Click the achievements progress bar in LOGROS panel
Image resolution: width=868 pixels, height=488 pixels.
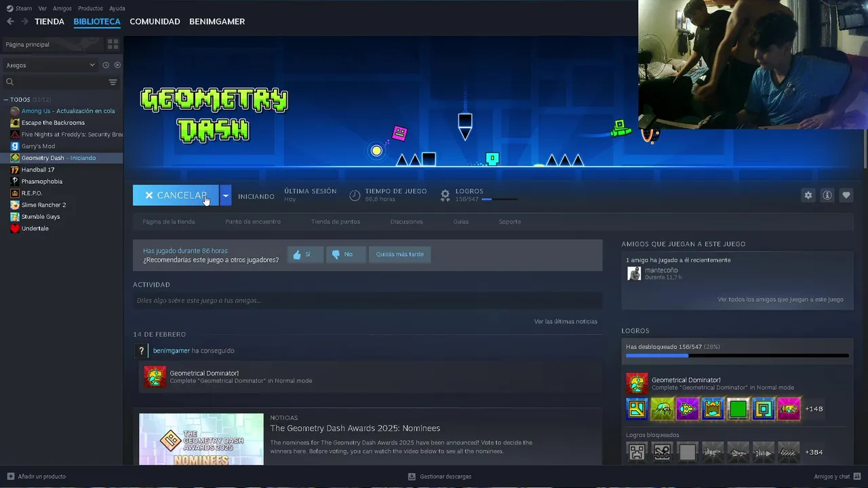point(737,355)
